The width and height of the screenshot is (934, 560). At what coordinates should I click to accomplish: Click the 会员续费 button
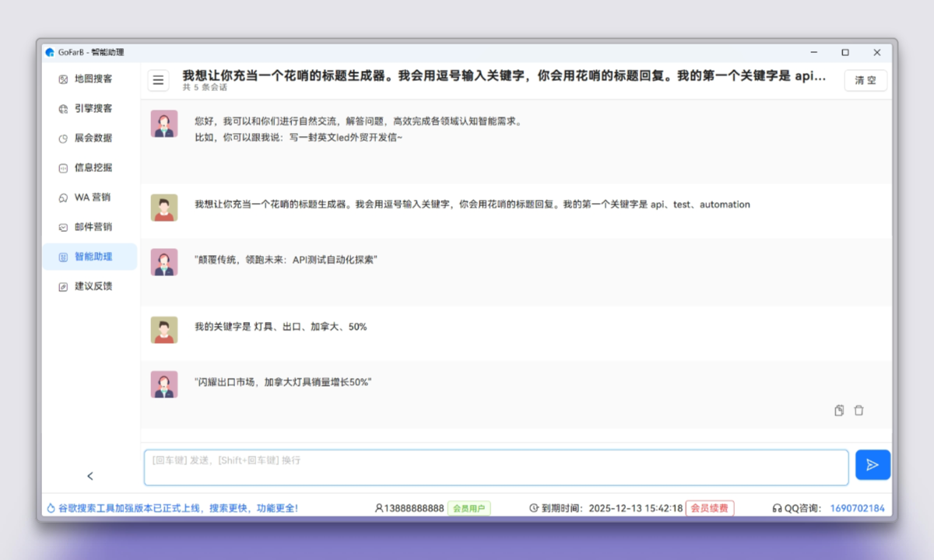(710, 509)
